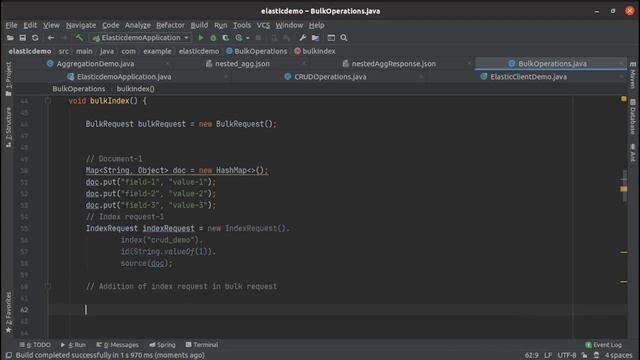The image size is (640, 360).
Task: Open the Event Log button
Action: pos(603,345)
